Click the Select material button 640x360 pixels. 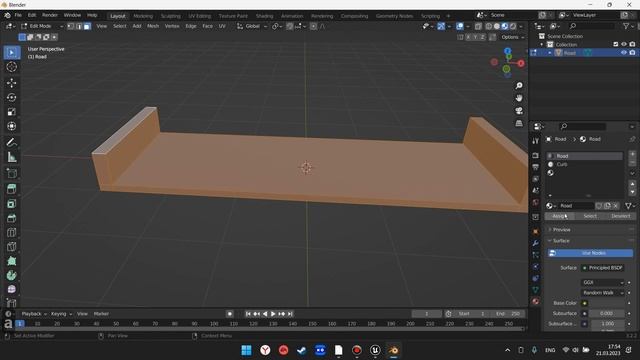tap(590, 216)
